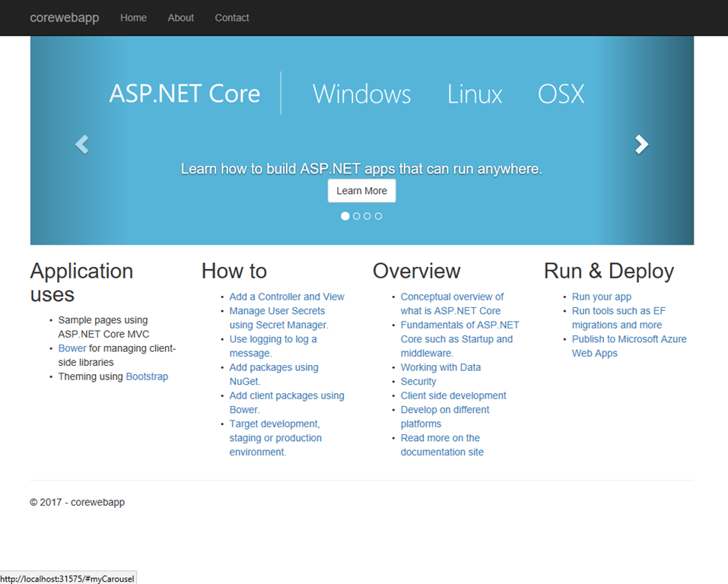Click the Overview heading
The image size is (728, 584).
pyautogui.click(x=416, y=271)
